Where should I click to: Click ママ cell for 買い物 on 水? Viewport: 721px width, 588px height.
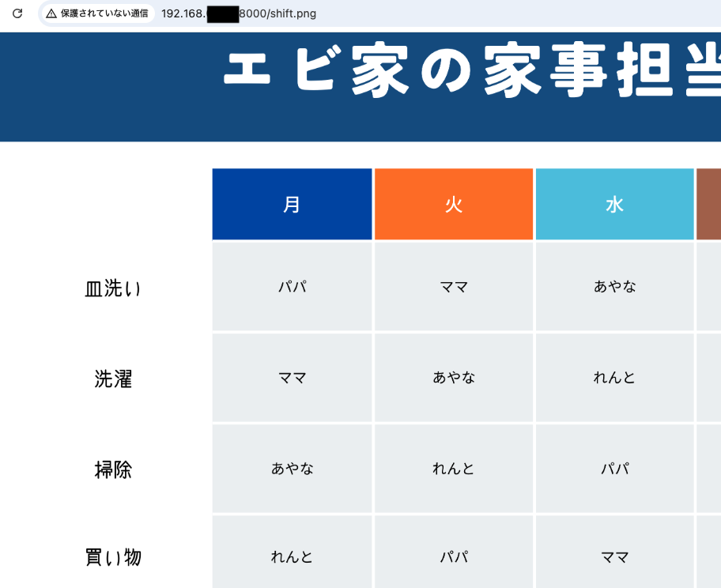pyautogui.click(x=614, y=556)
